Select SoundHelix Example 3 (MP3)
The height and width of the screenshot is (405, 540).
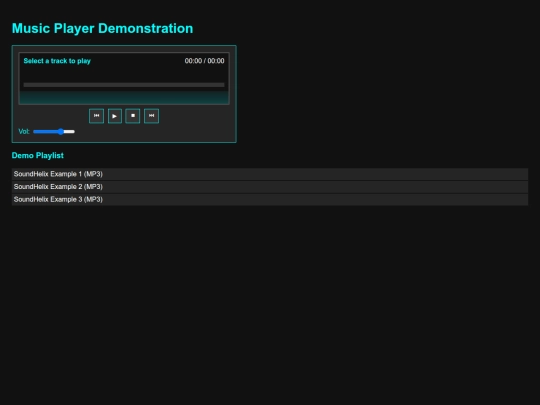coord(270,199)
